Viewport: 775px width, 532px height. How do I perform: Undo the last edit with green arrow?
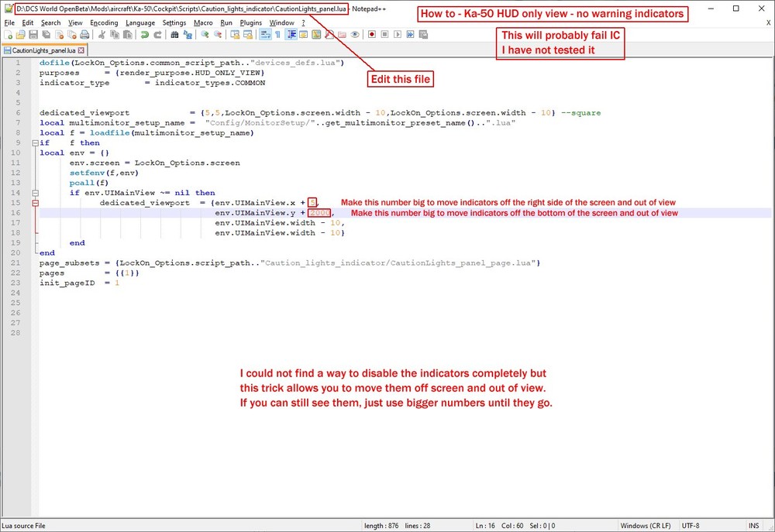pyautogui.click(x=144, y=35)
